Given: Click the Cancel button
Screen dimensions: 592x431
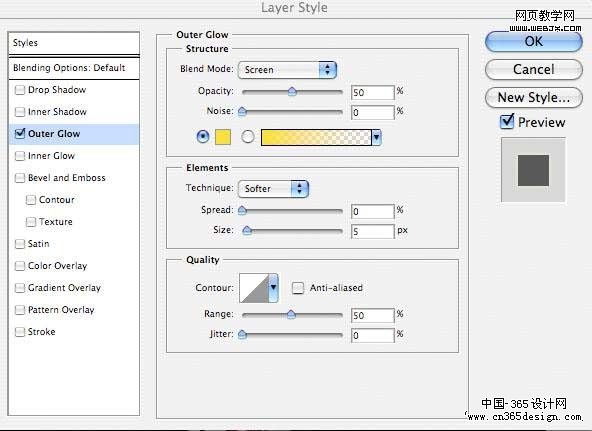Looking at the screenshot, I should pyautogui.click(x=533, y=69).
